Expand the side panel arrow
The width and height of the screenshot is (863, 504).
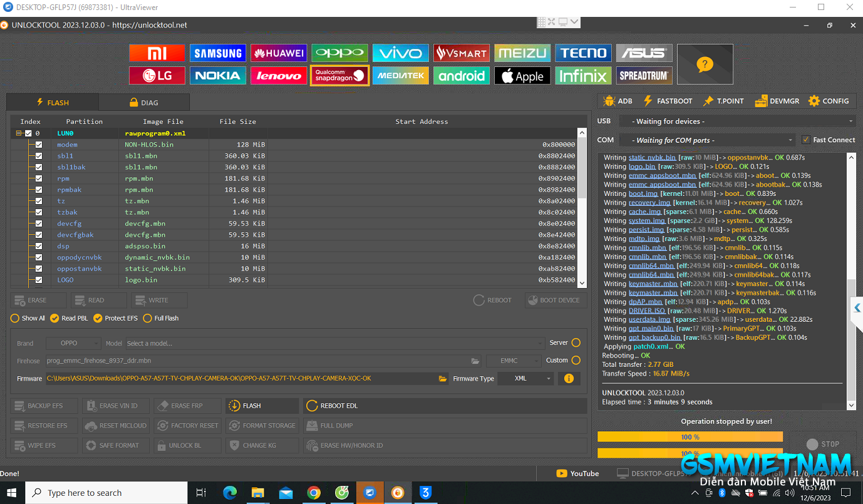[x=857, y=307]
